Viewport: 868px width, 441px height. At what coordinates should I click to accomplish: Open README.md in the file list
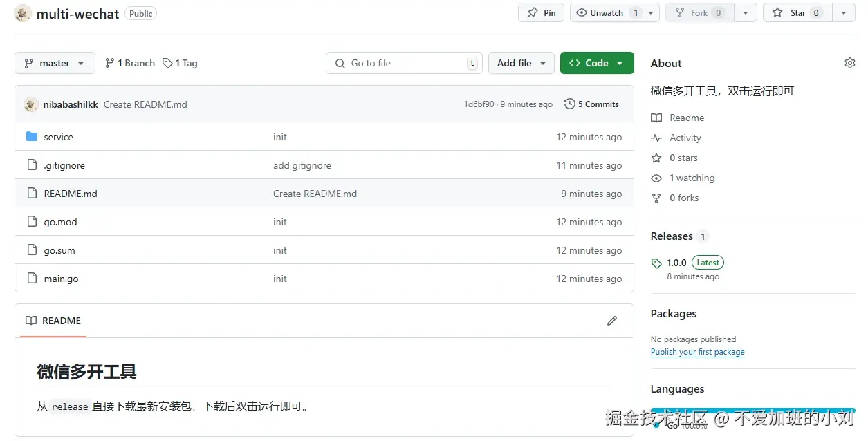[x=71, y=194]
